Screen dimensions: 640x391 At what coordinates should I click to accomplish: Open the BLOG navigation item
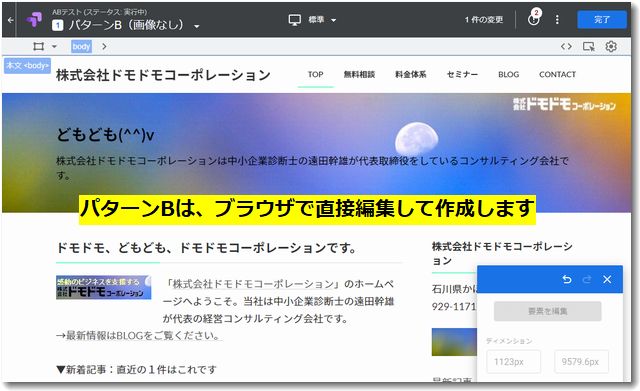tap(509, 74)
